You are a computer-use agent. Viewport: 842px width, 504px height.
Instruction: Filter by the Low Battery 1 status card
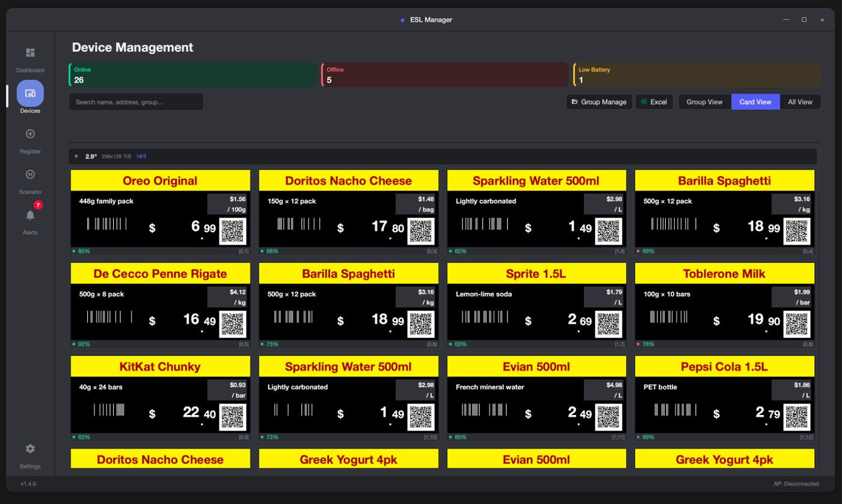click(x=696, y=75)
